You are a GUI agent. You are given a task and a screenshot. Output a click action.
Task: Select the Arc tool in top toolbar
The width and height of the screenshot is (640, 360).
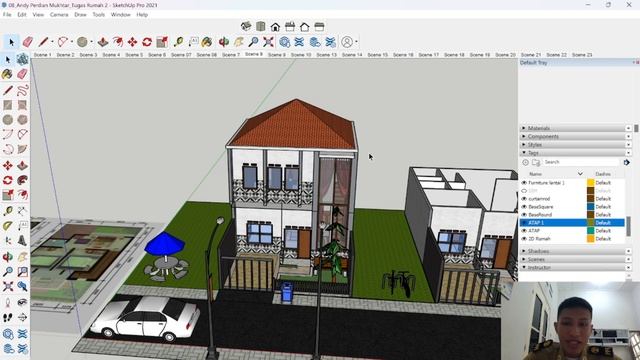tap(63, 42)
